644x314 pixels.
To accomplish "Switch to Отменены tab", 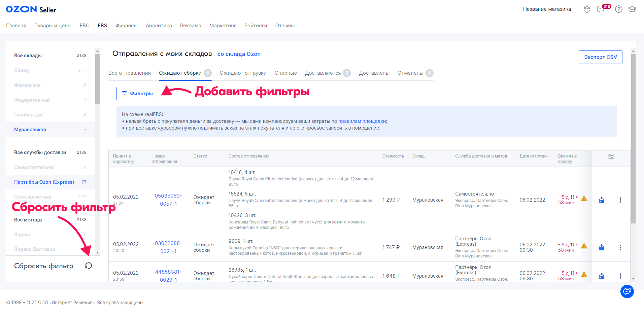I will [415, 73].
